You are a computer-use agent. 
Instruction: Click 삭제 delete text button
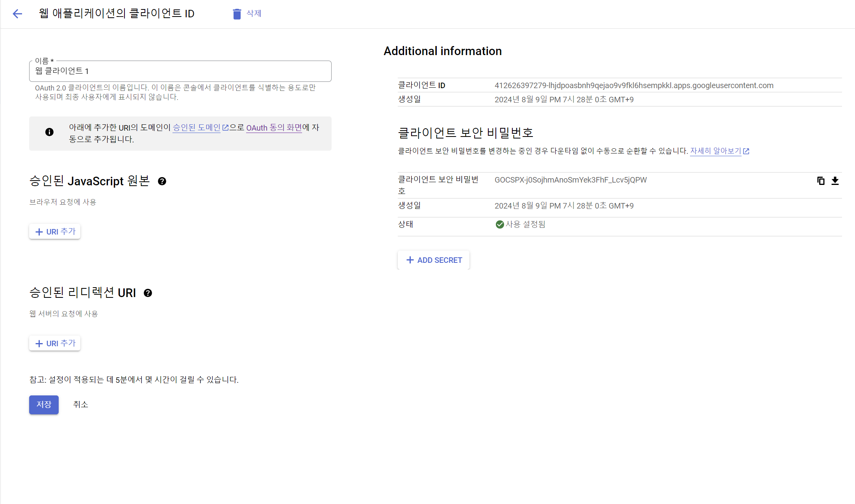click(254, 13)
